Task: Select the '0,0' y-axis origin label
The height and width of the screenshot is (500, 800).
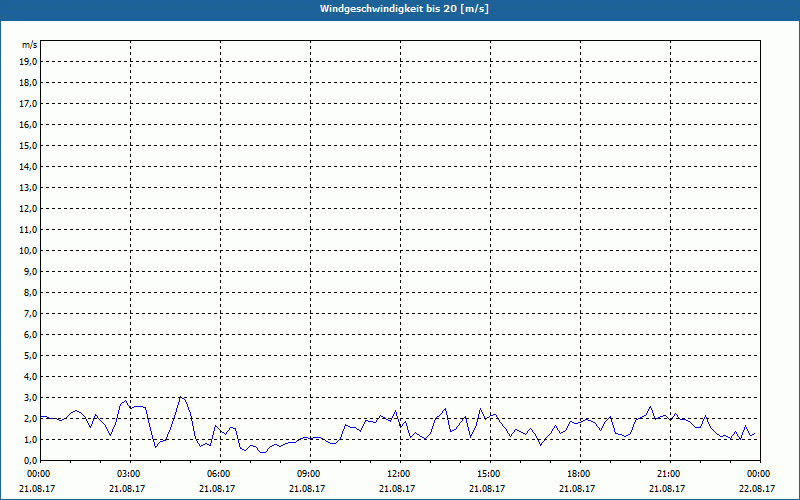Action: tap(31, 461)
